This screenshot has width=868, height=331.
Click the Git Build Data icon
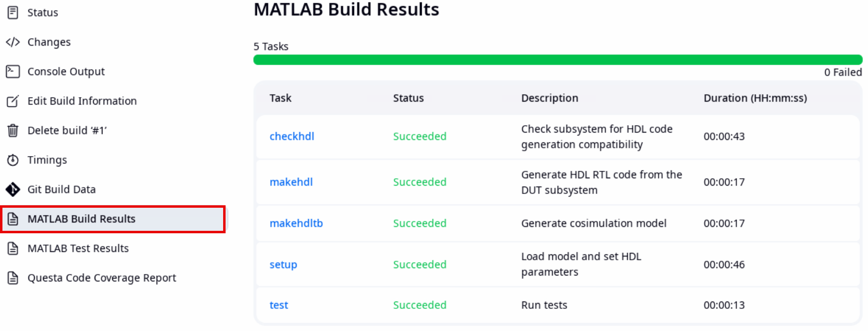tap(12, 189)
